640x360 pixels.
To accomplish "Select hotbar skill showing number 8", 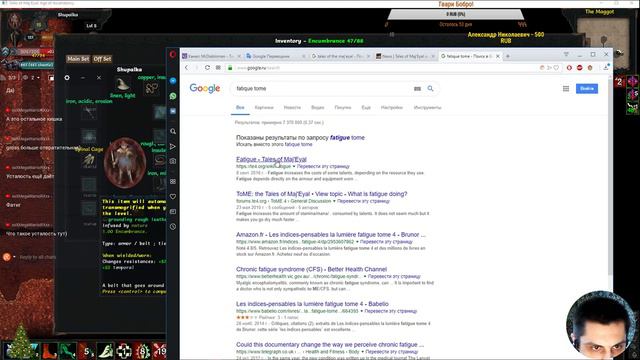I will point(142,351).
